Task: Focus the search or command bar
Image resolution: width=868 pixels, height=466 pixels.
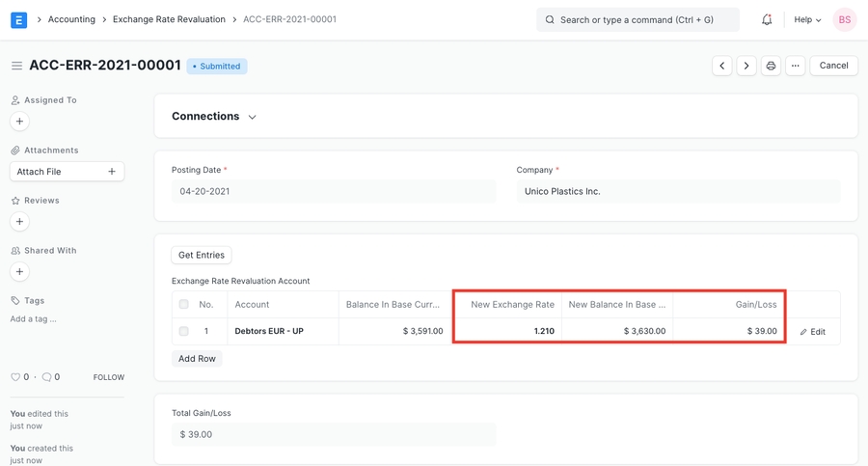Action: pyautogui.click(x=637, y=19)
